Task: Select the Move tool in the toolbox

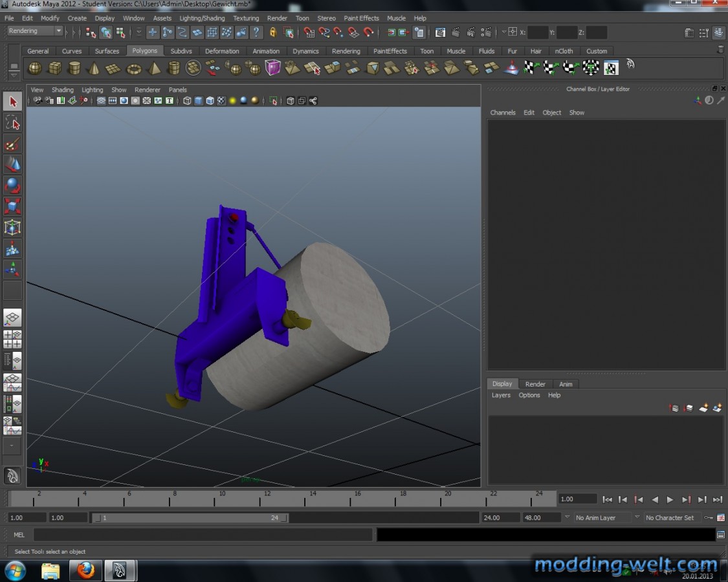Action: coord(12,165)
